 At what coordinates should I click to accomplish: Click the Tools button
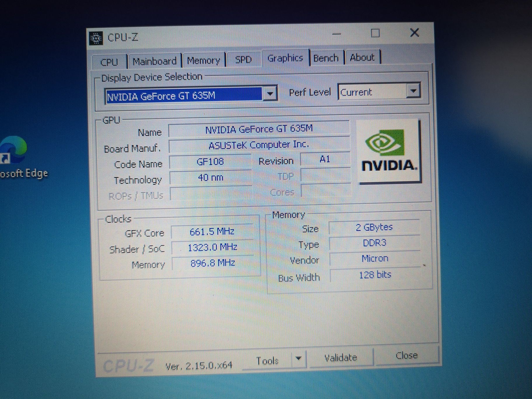pos(267,360)
